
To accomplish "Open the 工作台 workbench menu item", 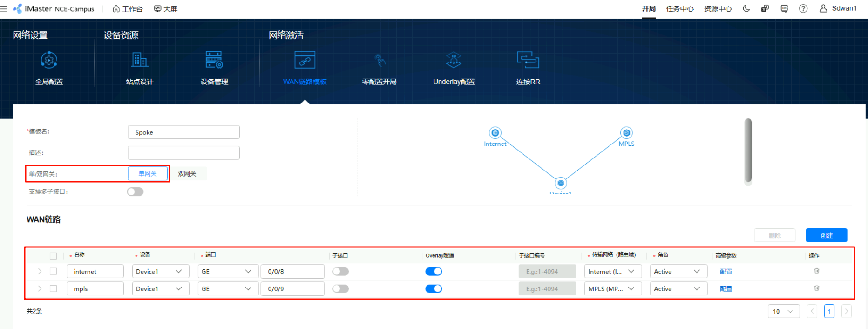I will click(x=128, y=9).
